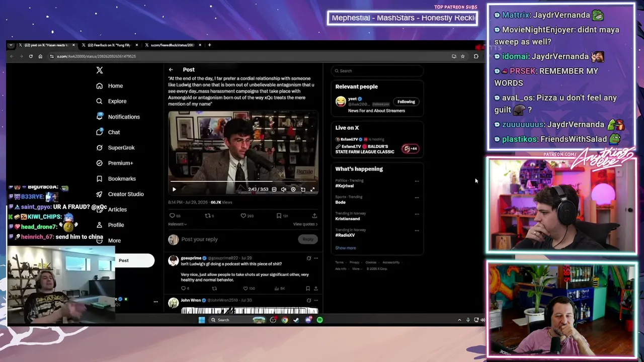Viewport: 644px width, 362px height.
Task: Bookmark the main post
Action: [x=279, y=216]
